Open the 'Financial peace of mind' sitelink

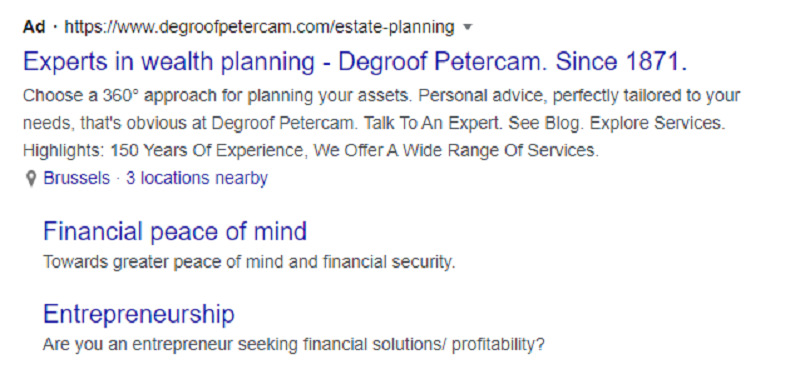[x=175, y=231]
